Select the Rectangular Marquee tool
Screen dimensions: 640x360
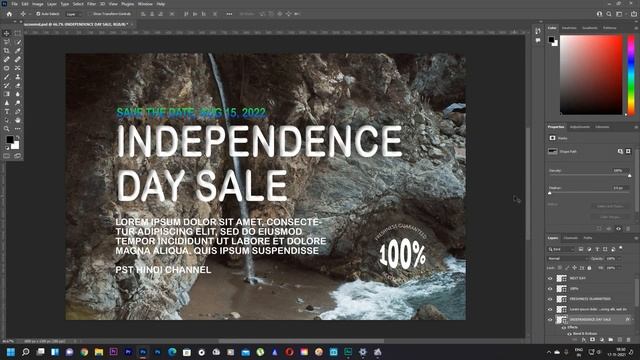point(18,33)
